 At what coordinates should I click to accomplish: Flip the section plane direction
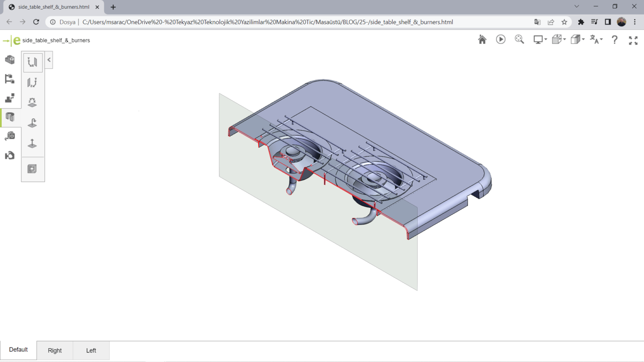32,123
